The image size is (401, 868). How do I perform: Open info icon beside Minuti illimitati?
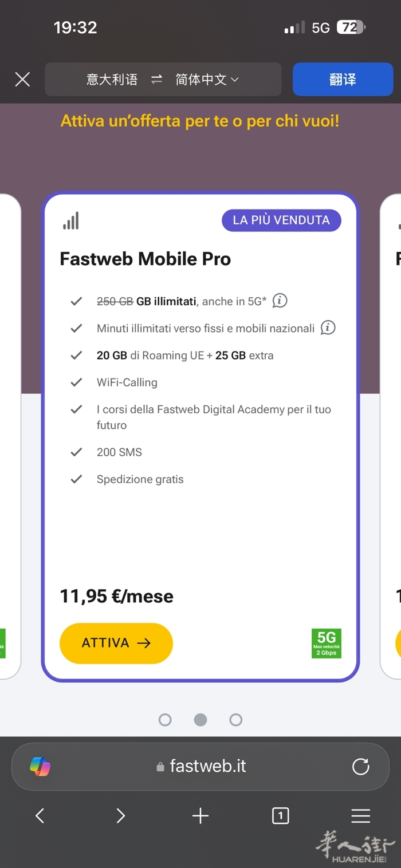[x=328, y=328]
